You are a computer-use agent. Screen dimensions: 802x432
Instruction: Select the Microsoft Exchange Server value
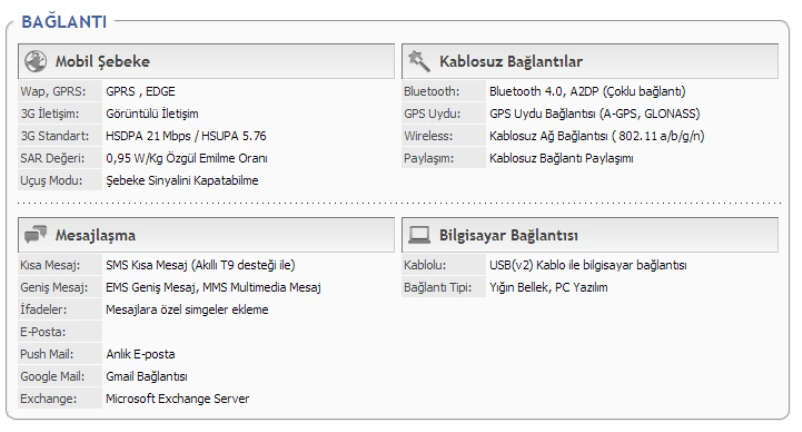pyautogui.click(x=178, y=399)
